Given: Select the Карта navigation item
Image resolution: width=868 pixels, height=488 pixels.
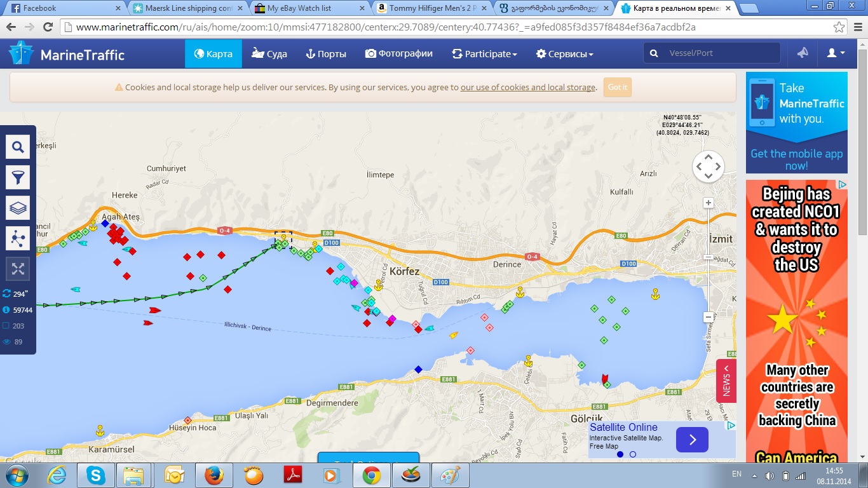Looking at the screenshot, I should (214, 54).
